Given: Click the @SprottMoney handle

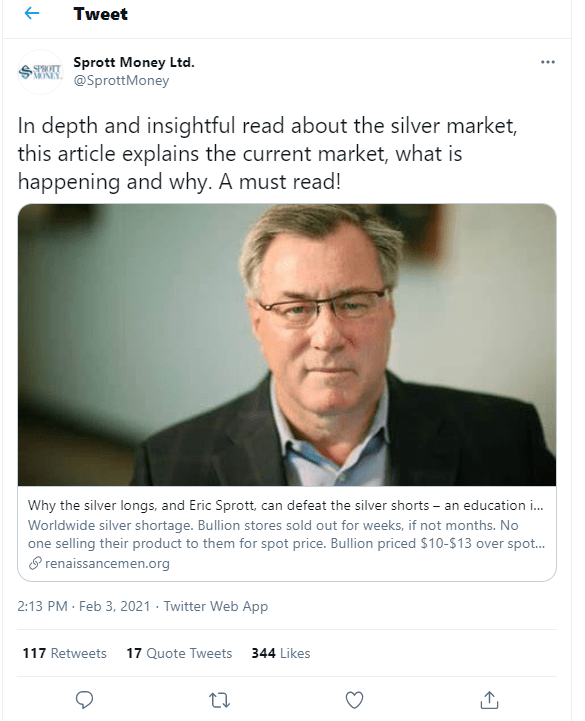Looking at the screenshot, I should [121, 80].
